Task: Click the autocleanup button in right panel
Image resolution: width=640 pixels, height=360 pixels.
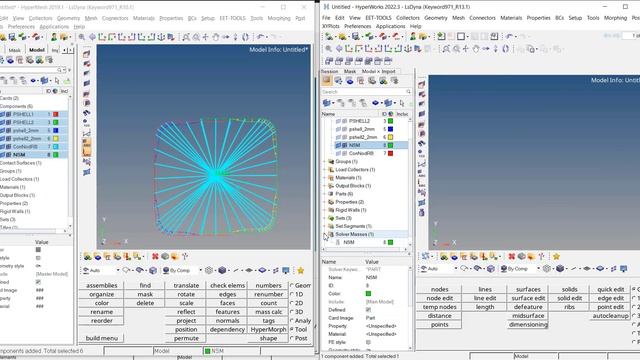Action: [x=610, y=316]
